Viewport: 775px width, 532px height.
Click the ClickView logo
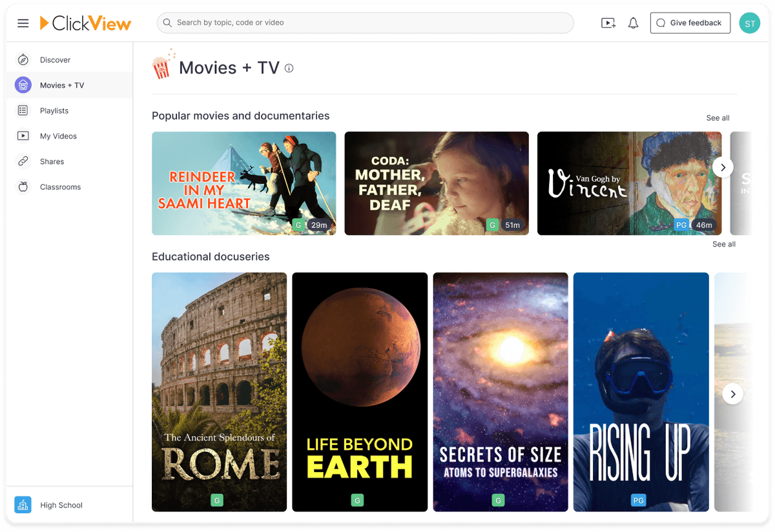85,23
